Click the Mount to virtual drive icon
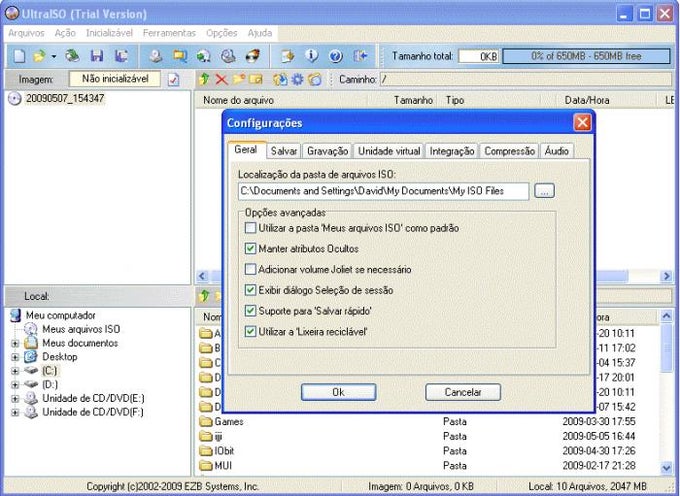This screenshot has width=680, height=496. (x=228, y=56)
